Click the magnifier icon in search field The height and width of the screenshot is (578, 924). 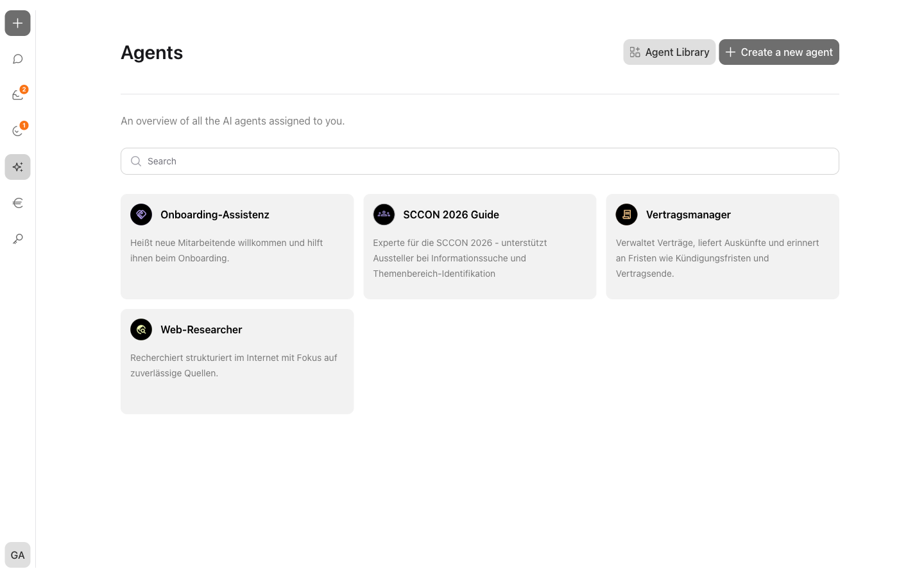[136, 161]
